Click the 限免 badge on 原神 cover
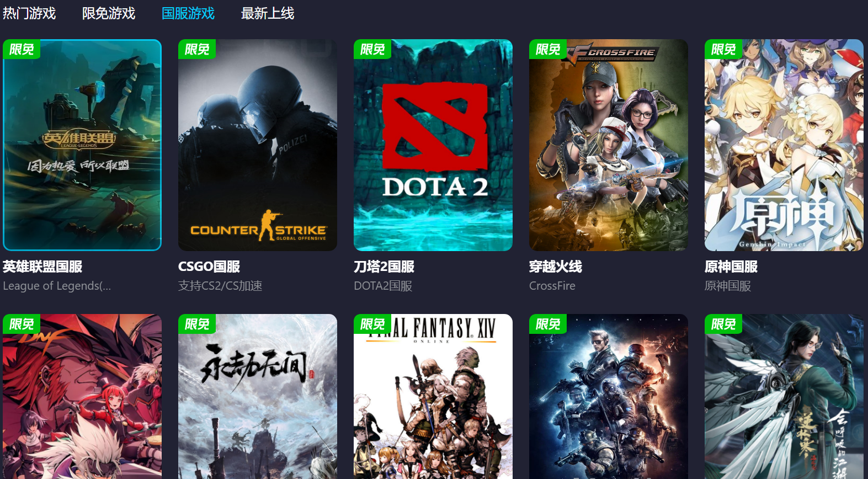Viewport: 868px width, 479px height. point(723,49)
